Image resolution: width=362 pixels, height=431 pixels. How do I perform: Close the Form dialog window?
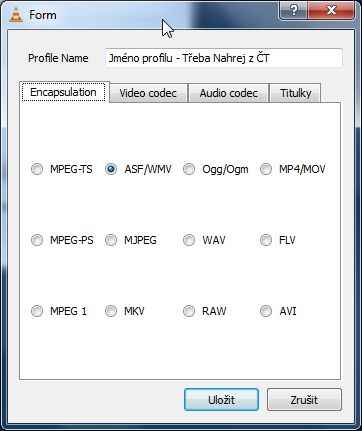pos(331,11)
